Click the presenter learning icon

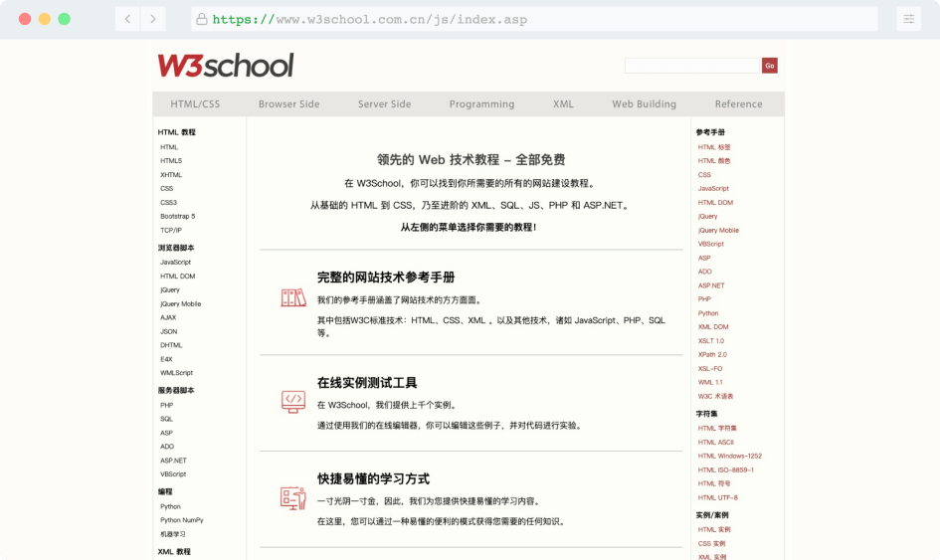[293, 498]
